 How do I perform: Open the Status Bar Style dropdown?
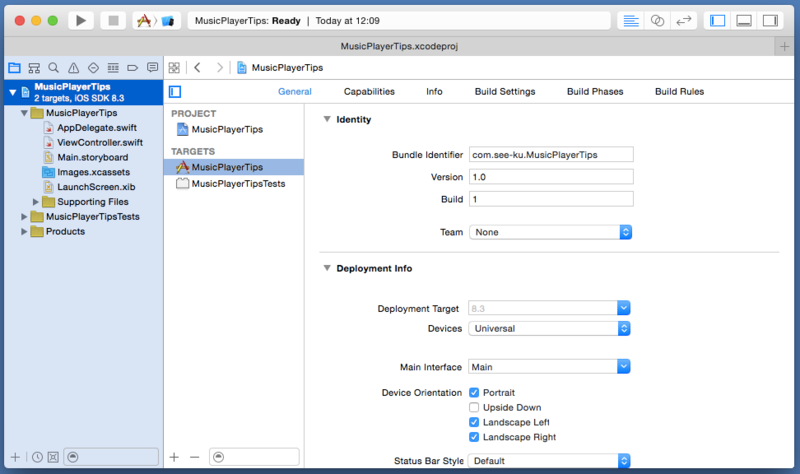click(549, 461)
